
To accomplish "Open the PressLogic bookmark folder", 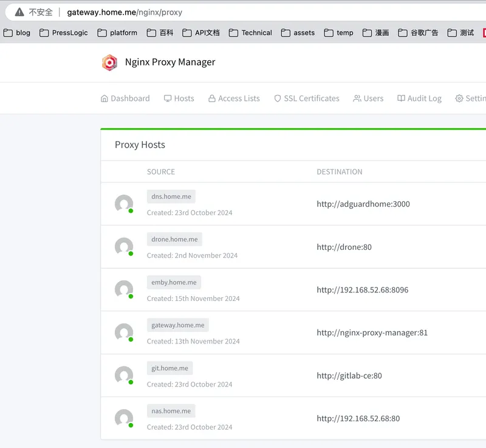I will point(64,33).
